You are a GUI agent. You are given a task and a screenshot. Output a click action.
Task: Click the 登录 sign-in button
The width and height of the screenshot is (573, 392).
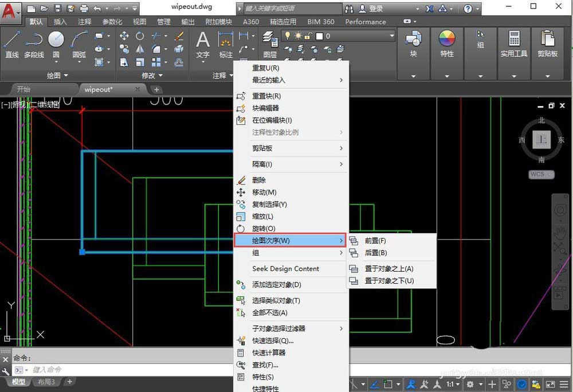[x=371, y=9]
